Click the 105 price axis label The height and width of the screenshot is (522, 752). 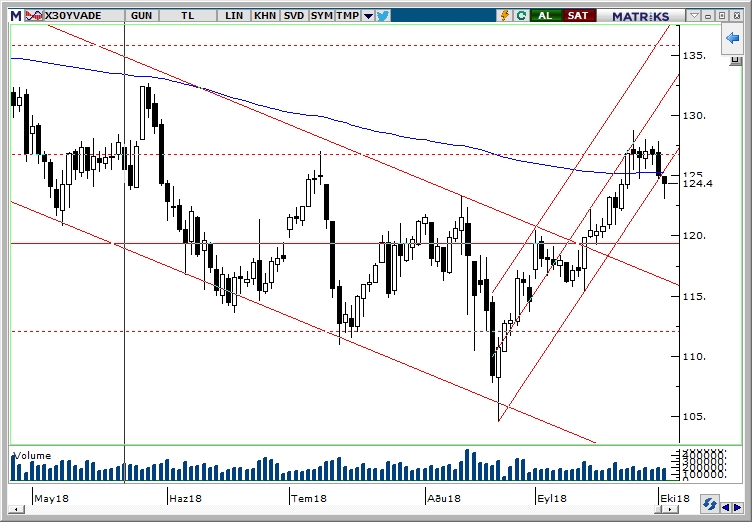(x=694, y=416)
